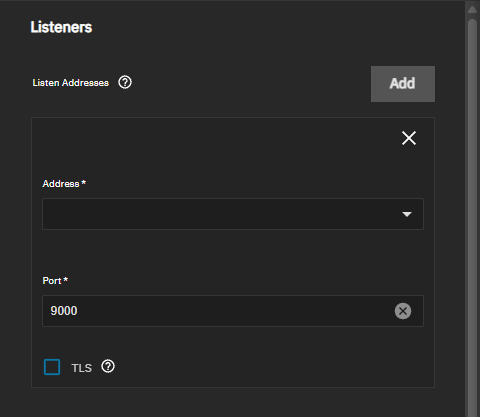The width and height of the screenshot is (480, 417).
Task: Click into the Port field showing 9000
Action: click(x=233, y=311)
